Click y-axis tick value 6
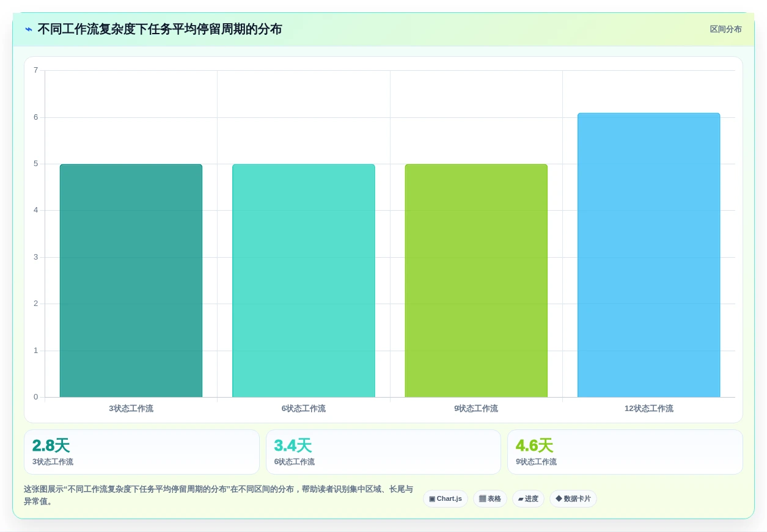This screenshot has width=767, height=532. (x=35, y=117)
